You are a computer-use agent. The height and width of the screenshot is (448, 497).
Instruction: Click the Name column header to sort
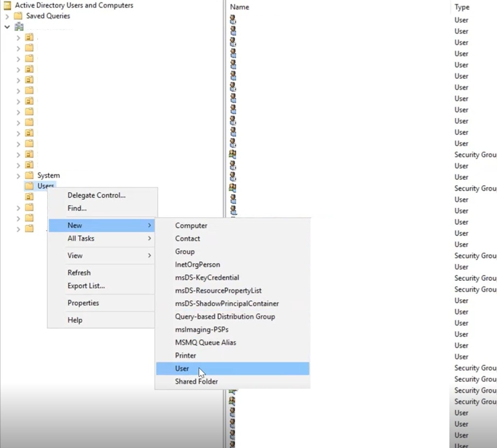[x=240, y=7]
